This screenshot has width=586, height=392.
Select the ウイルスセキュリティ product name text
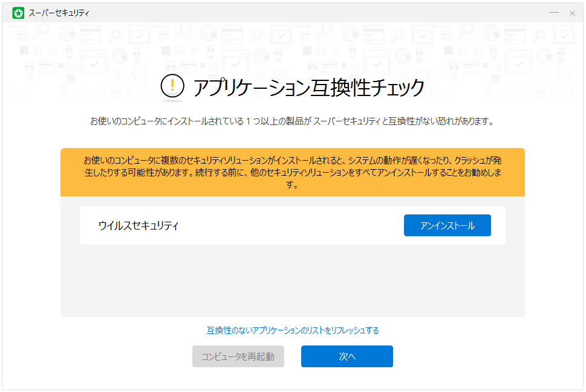coord(138,225)
